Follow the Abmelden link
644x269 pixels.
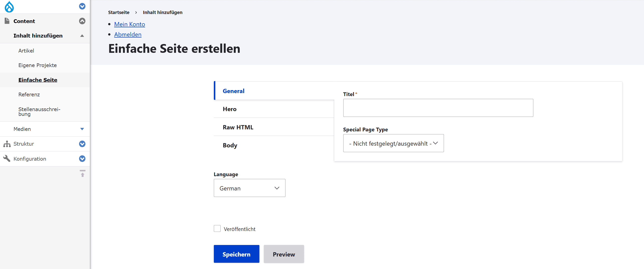128,34
